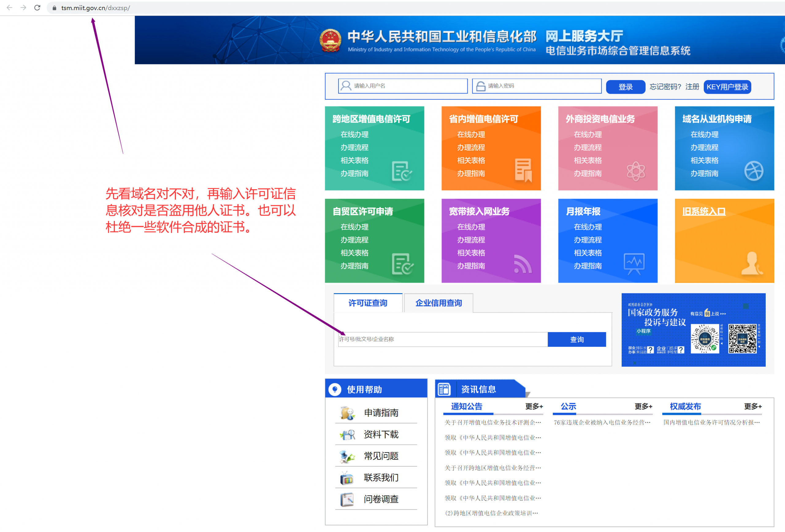Click the lock icon in password field

(480, 86)
